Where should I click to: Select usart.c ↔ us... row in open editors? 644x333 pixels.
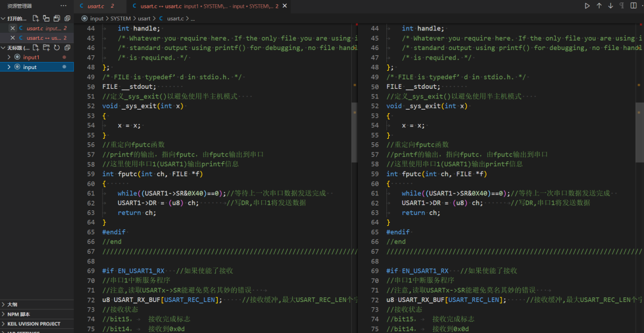click(x=37, y=38)
